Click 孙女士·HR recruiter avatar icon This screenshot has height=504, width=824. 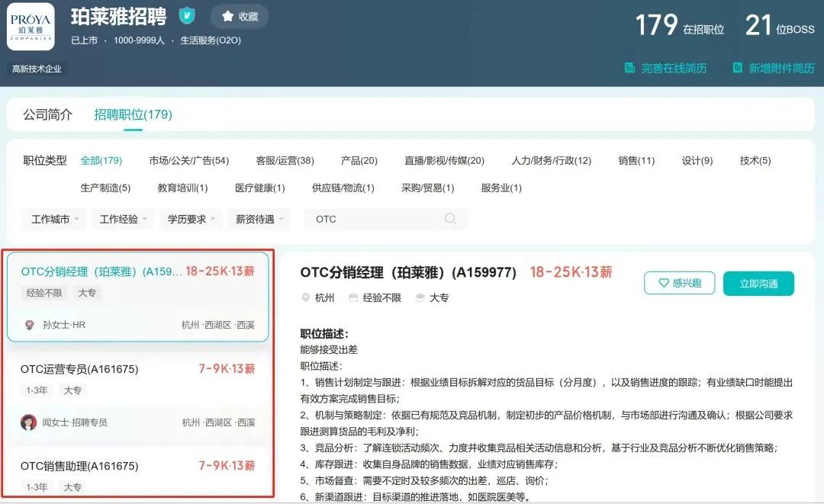(30, 325)
